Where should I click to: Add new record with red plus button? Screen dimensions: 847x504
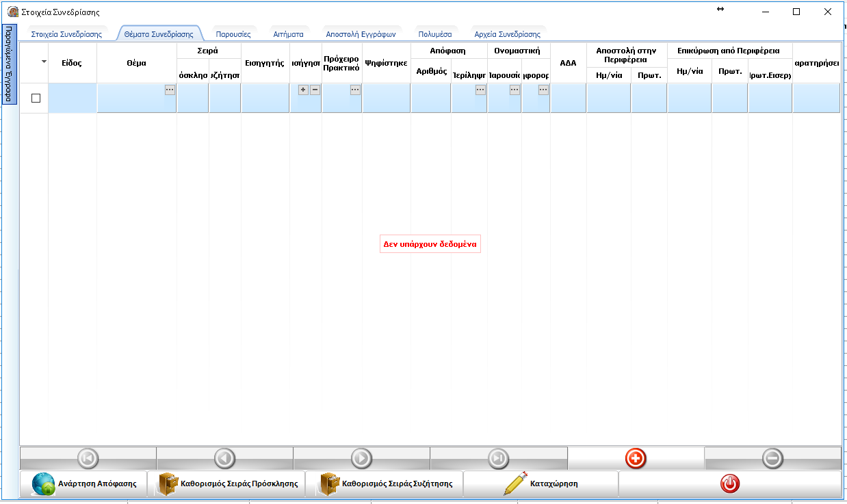coord(636,458)
